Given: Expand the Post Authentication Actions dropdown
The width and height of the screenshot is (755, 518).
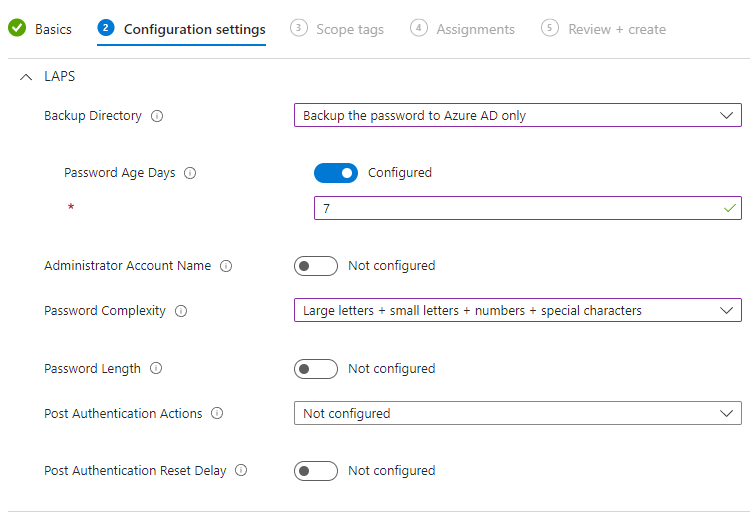Looking at the screenshot, I should coord(517,414).
